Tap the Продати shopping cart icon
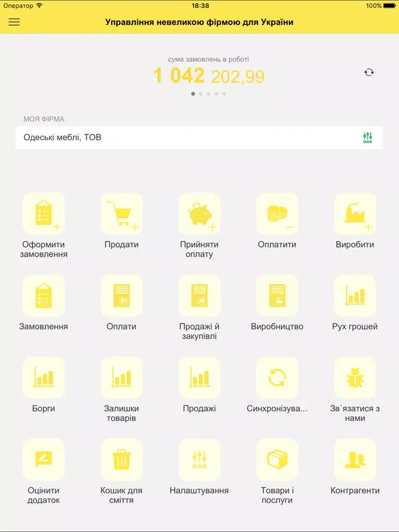This screenshot has height=532, width=399. (x=121, y=214)
